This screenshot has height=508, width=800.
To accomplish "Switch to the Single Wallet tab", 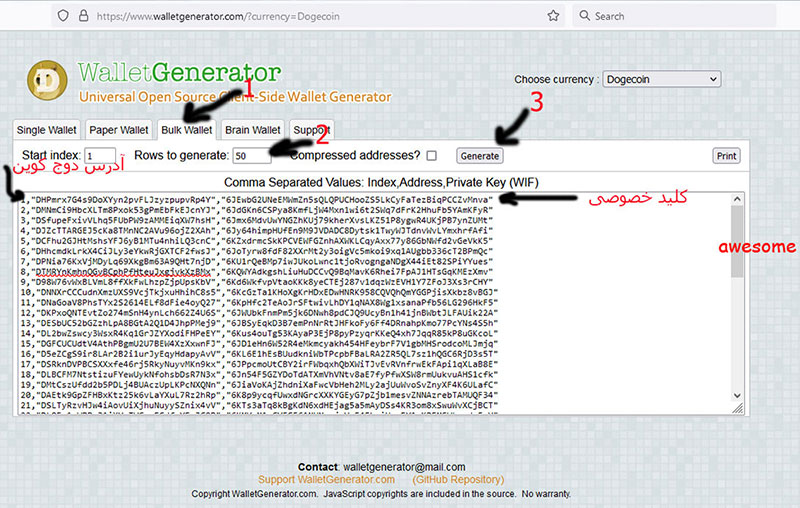I will [46, 130].
